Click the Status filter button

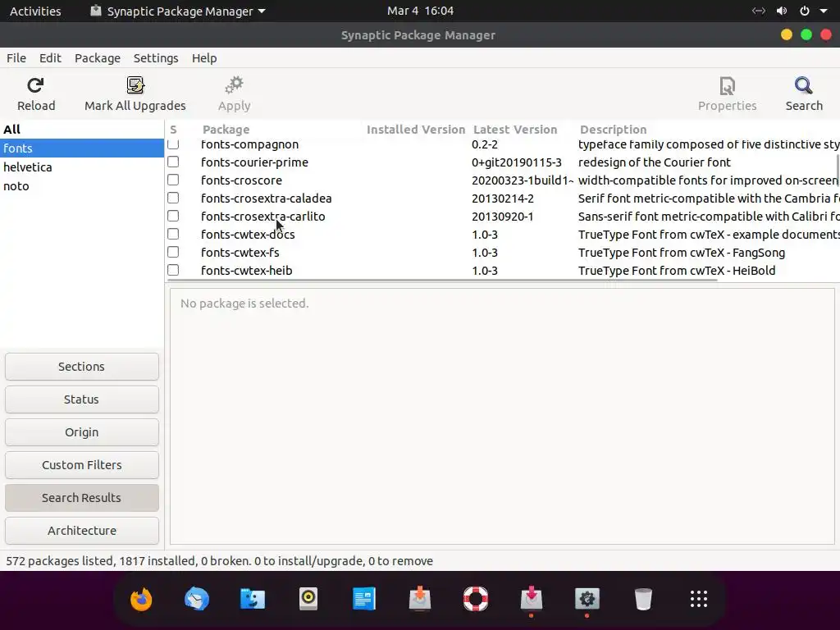click(x=82, y=399)
